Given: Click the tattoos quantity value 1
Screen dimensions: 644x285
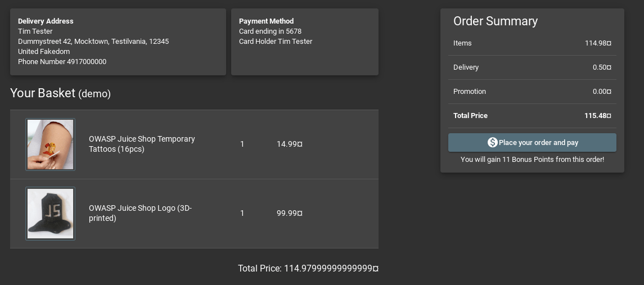Looking at the screenshot, I should click(242, 144).
